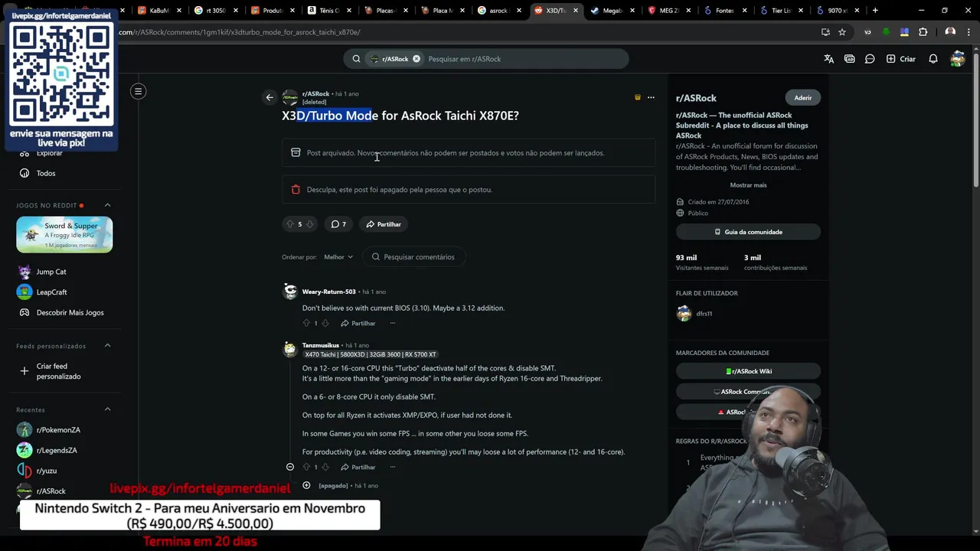Open the post's 7 comments button
This screenshot has width=980, height=551.
[338, 224]
